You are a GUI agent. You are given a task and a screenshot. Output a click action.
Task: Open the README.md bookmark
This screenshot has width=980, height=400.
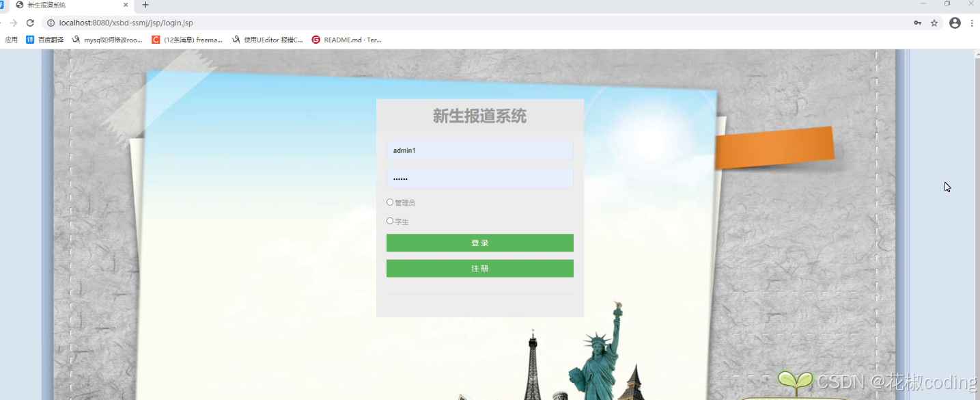347,40
